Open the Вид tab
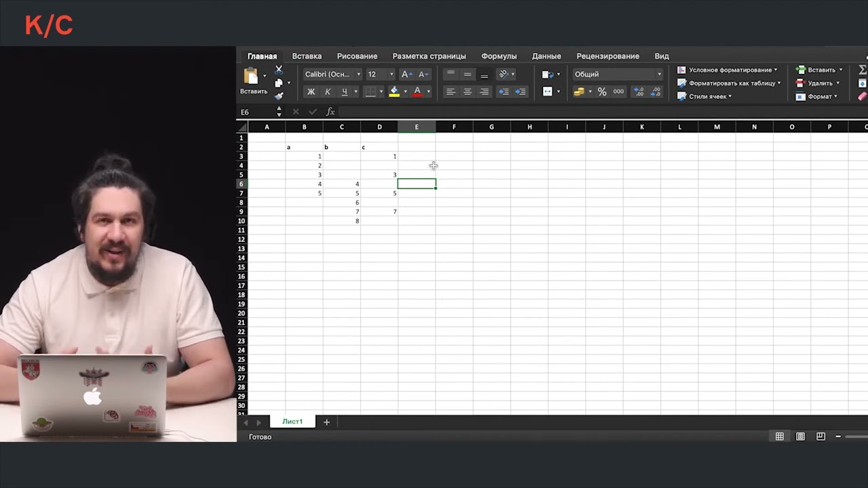868x488 pixels. [x=662, y=56]
